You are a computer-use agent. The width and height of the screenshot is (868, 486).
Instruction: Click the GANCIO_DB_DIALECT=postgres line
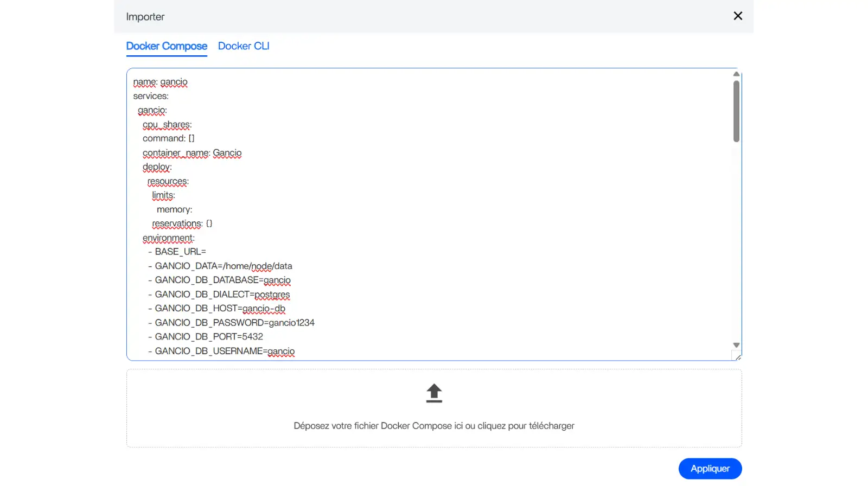click(x=222, y=295)
